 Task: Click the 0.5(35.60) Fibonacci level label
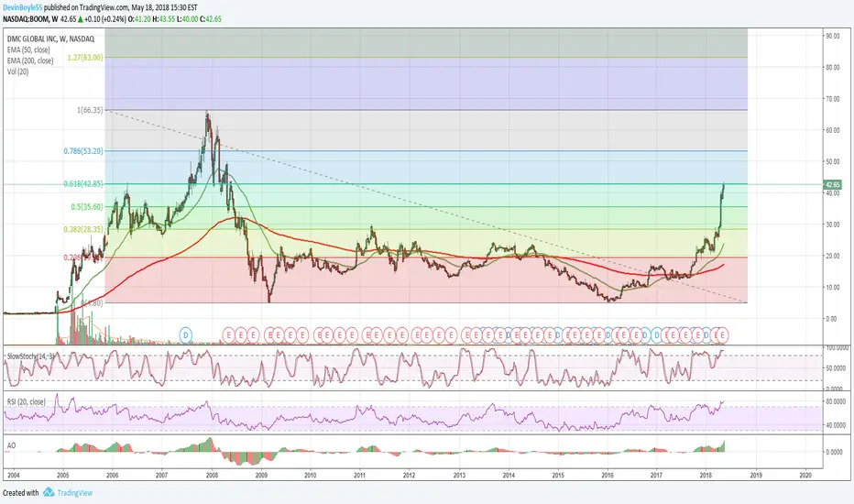coord(87,206)
